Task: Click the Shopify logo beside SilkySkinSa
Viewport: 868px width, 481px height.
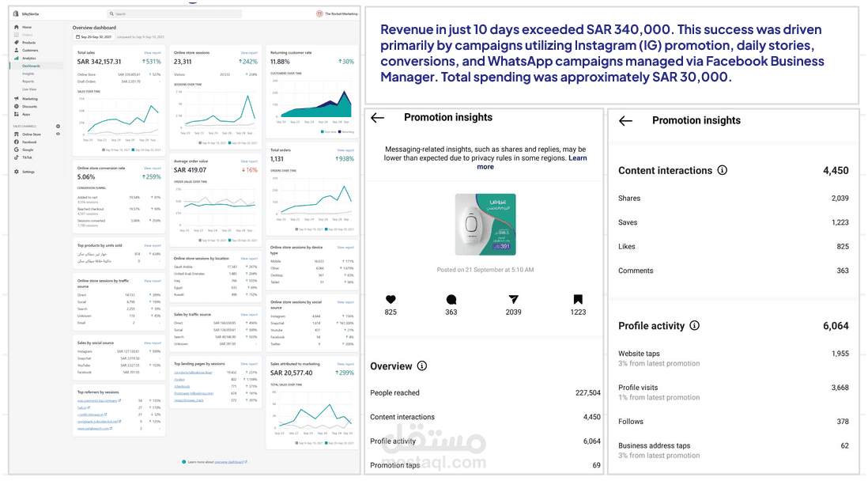Action: (x=16, y=14)
